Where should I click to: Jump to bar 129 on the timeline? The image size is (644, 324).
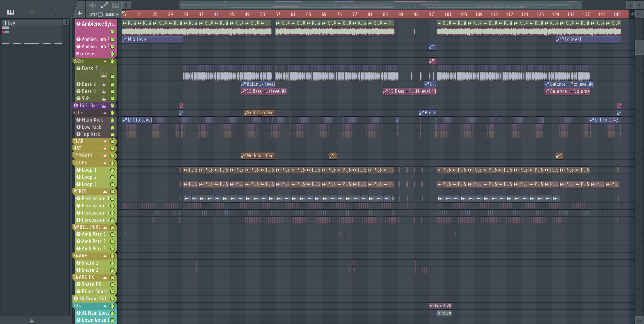point(555,15)
